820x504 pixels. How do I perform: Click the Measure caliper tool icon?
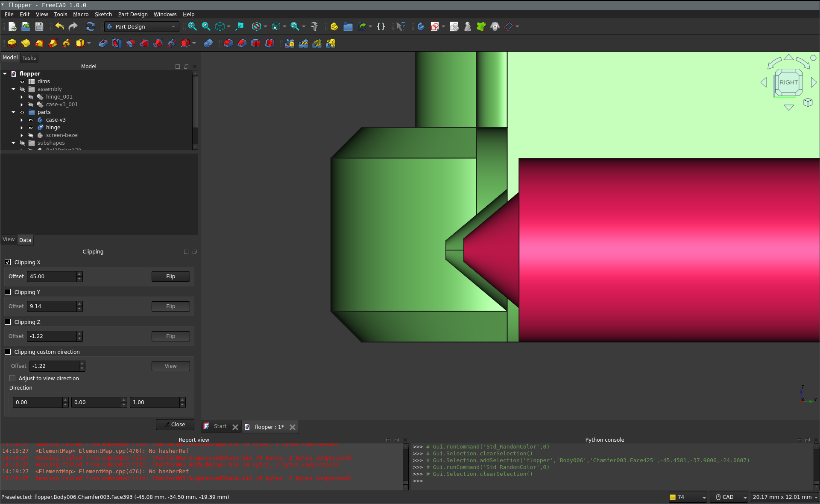point(314,26)
